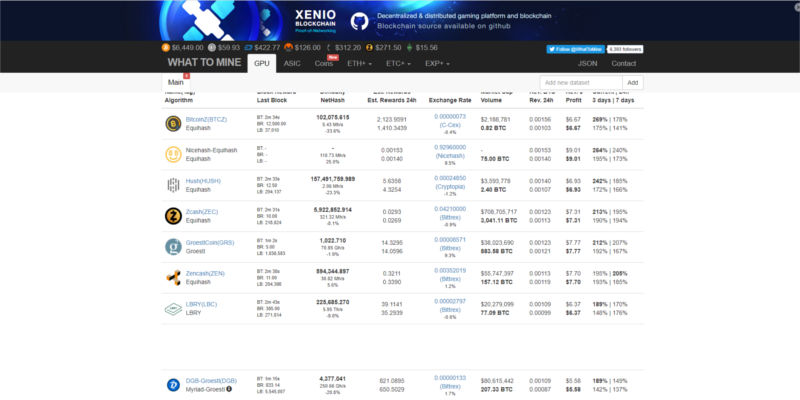Click the Nicehash smiley logo
The height and width of the screenshot is (400, 800).
pos(173,155)
